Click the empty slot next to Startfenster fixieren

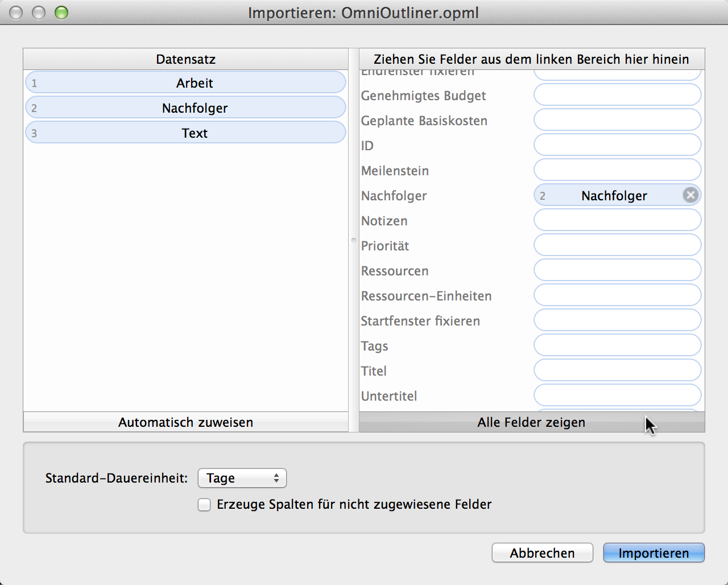click(618, 320)
